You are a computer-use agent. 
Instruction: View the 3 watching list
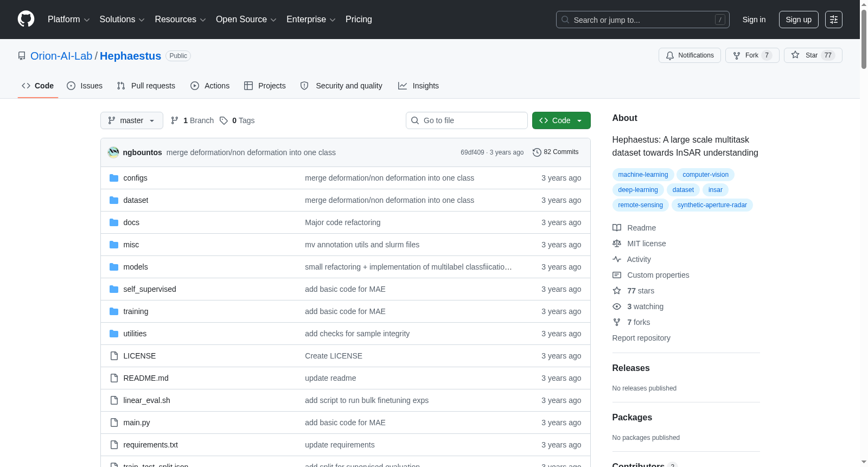638,306
